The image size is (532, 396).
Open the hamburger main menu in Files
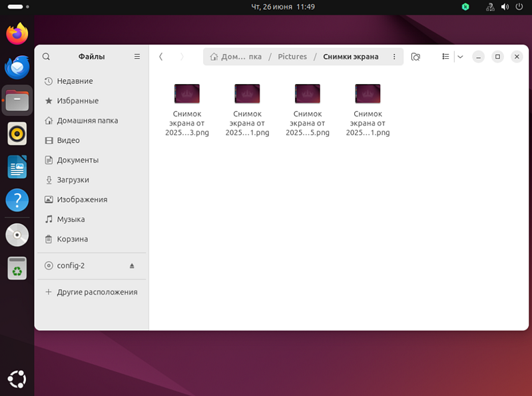[137, 57]
